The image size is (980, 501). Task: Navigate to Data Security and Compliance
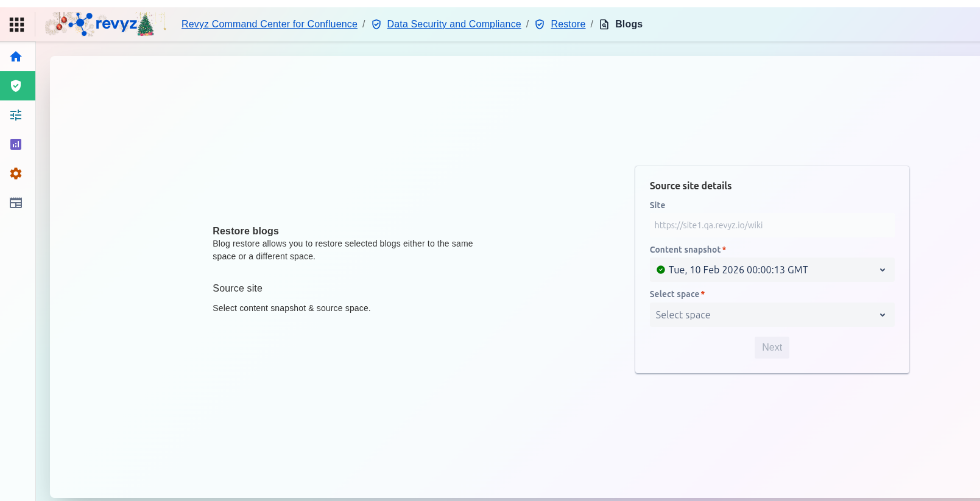[x=454, y=24]
